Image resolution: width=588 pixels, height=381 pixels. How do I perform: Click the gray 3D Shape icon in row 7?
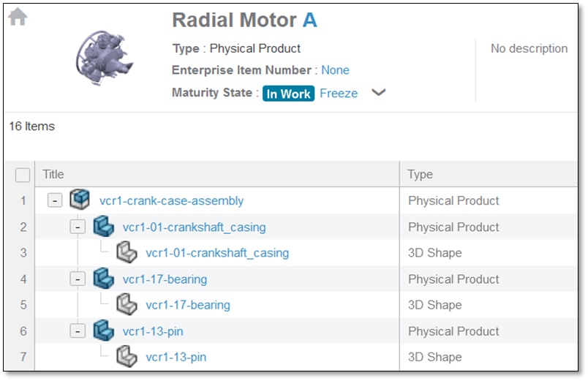tap(127, 357)
